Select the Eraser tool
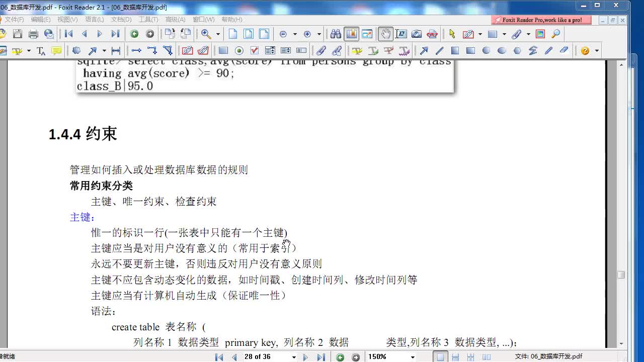Viewport: 644px width, 362px height. point(564,51)
